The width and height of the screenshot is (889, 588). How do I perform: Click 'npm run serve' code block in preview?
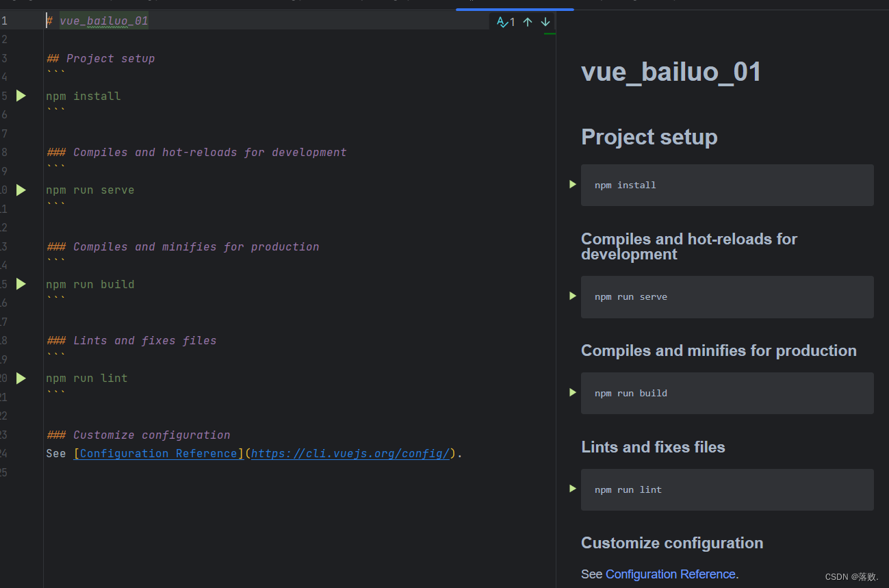tap(727, 297)
